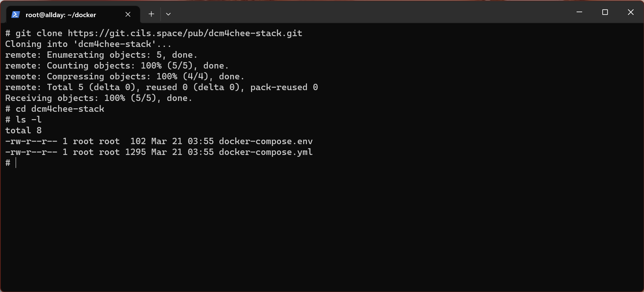644x292 pixels.
Task: Click the cursor at the last prompt
Action: coord(16,163)
